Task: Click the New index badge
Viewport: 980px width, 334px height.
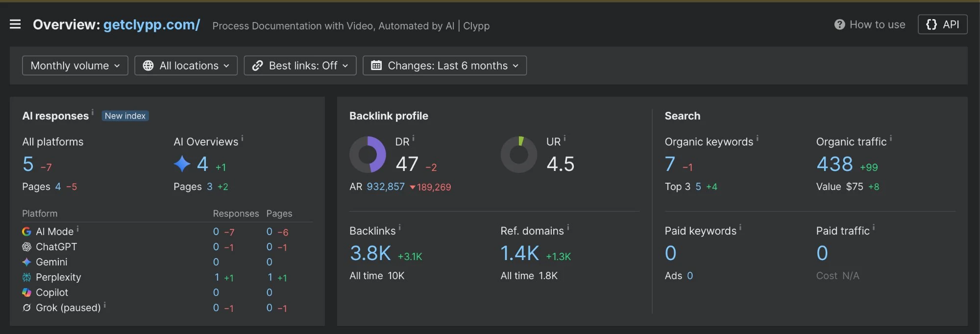Action: point(125,116)
